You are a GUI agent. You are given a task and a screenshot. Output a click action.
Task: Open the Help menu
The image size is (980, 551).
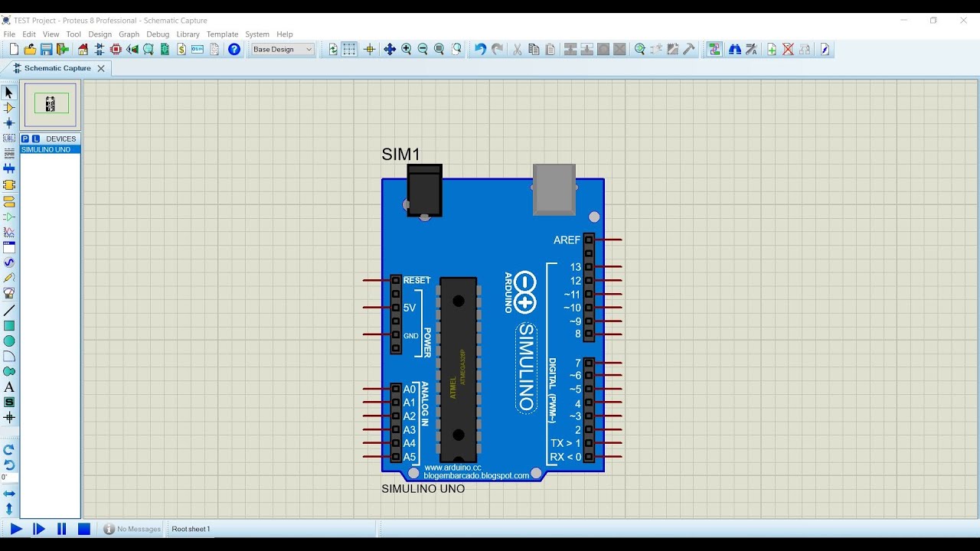[285, 34]
